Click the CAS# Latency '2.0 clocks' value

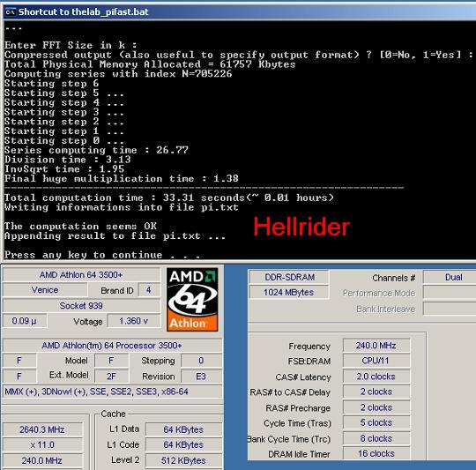point(376,377)
